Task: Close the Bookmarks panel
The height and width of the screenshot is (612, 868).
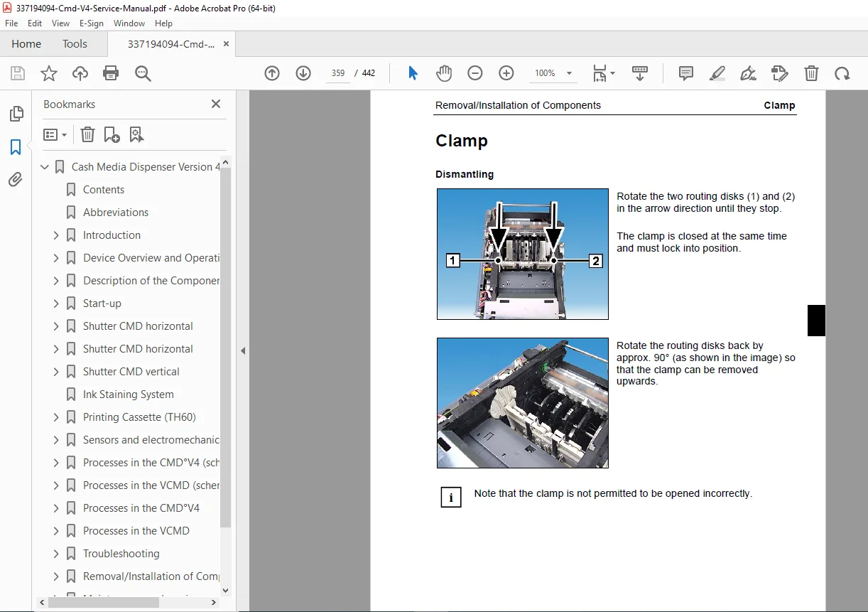Action: (x=216, y=104)
